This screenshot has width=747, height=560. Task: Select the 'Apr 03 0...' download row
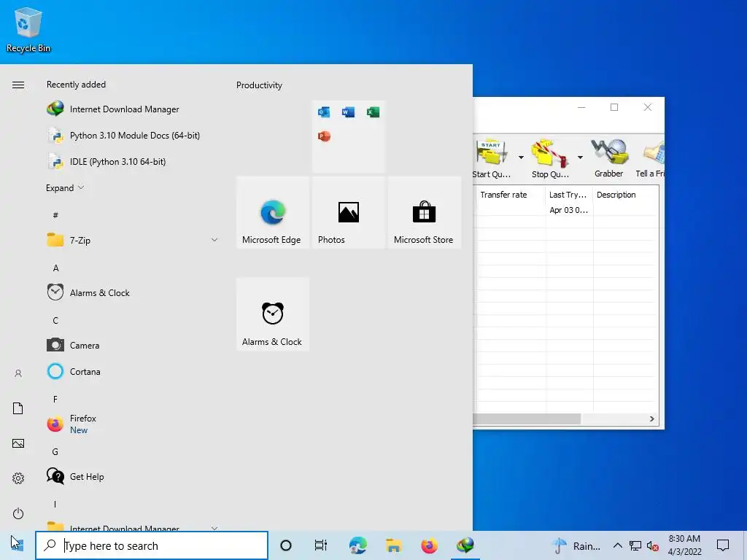568,210
